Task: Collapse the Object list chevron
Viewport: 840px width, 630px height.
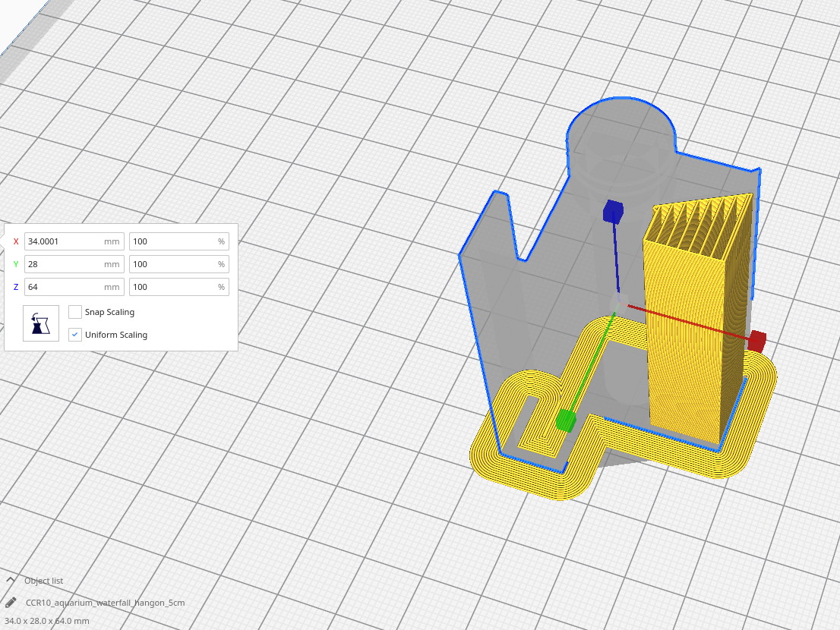Action: (10, 580)
